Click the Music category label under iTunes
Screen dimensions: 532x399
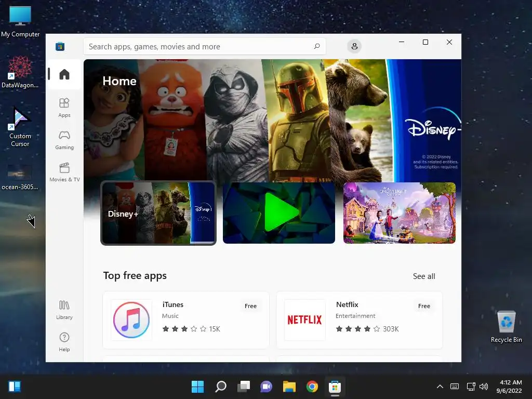(170, 316)
